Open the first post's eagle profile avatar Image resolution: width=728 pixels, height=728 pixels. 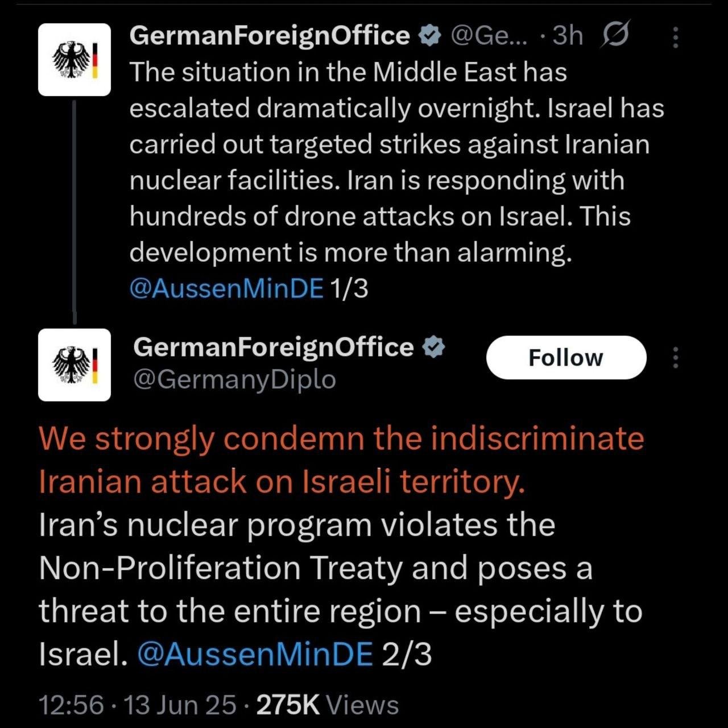(x=75, y=60)
